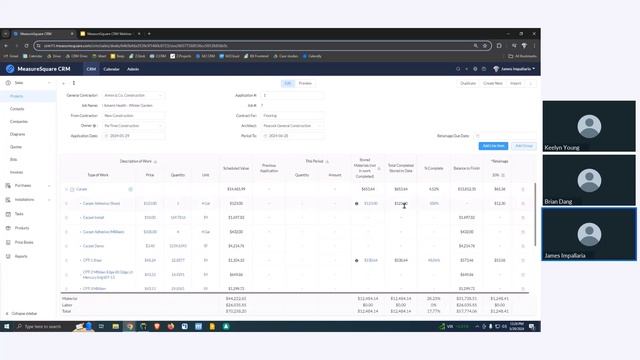Click the calendar icon in Application Date field
This screenshot has width=640, height=360.
pyautogui.click(x=107, y=136)
